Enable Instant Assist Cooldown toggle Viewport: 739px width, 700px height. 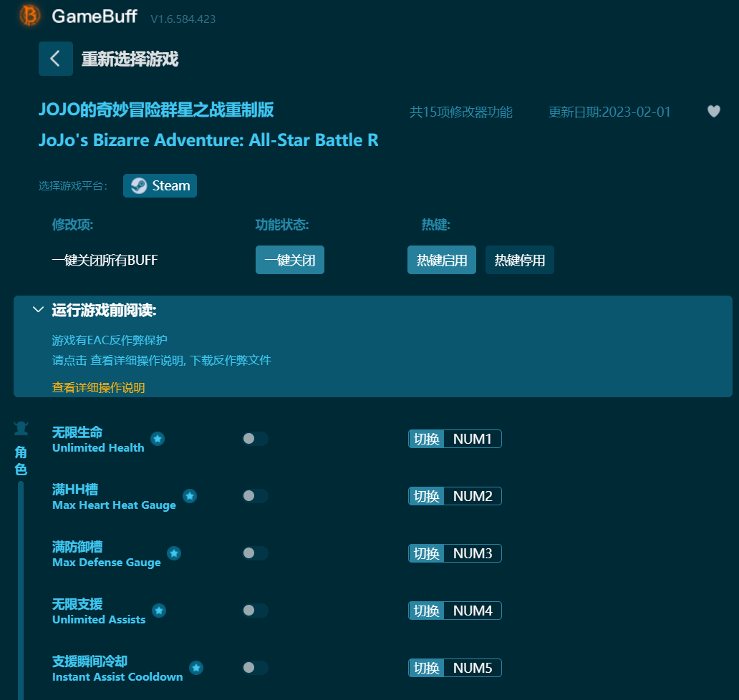(255, 668)
